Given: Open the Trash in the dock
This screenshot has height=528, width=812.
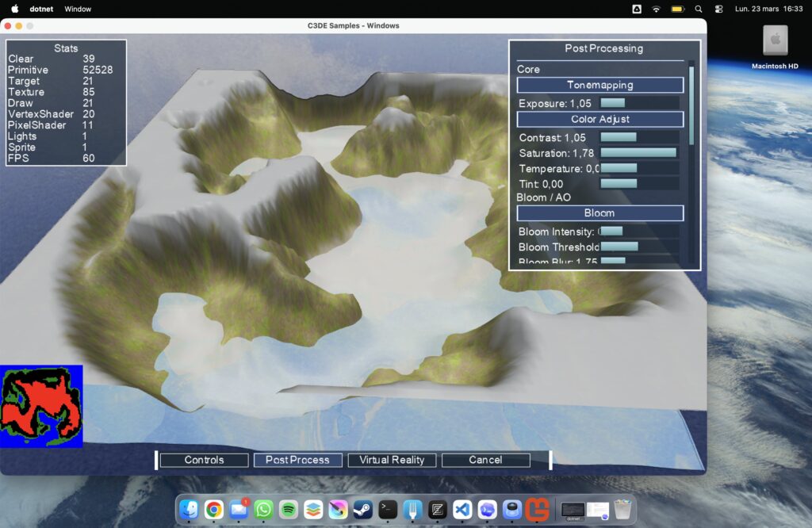Looking at the screenshot, I should tap(623, 510).
